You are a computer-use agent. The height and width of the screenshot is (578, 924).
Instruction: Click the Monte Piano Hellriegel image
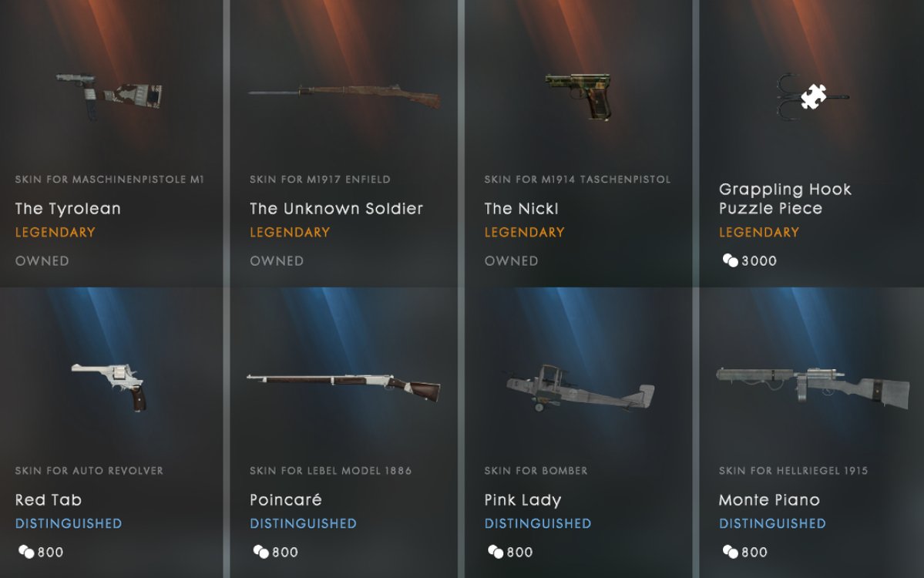pos(812,387)
